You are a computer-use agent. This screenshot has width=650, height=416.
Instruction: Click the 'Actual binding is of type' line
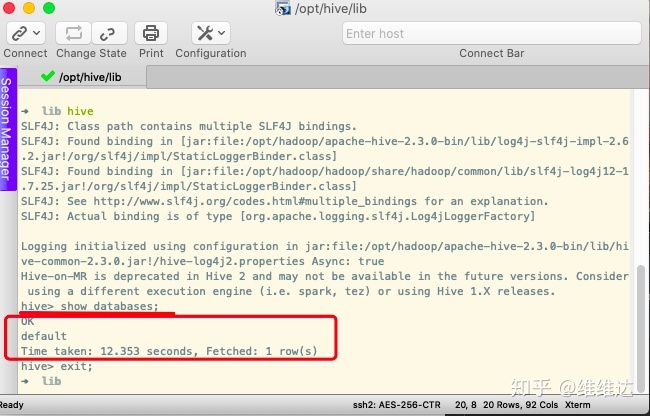(278, 216)
